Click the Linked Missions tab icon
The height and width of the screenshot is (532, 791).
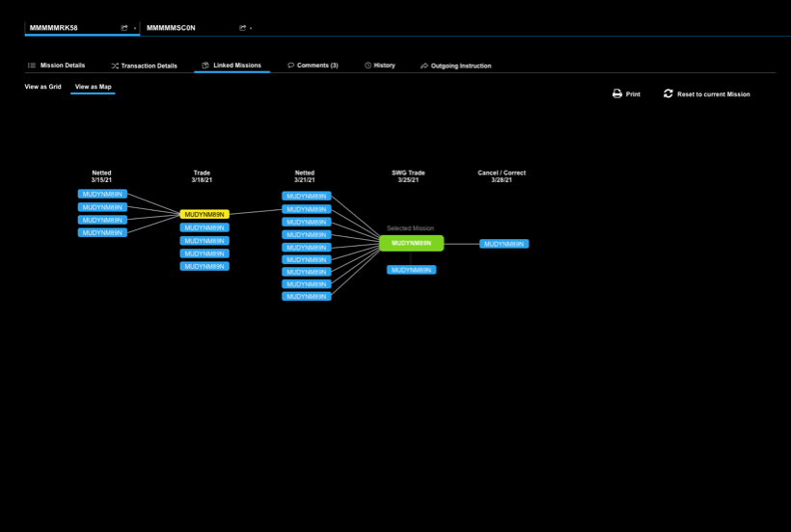205,66
